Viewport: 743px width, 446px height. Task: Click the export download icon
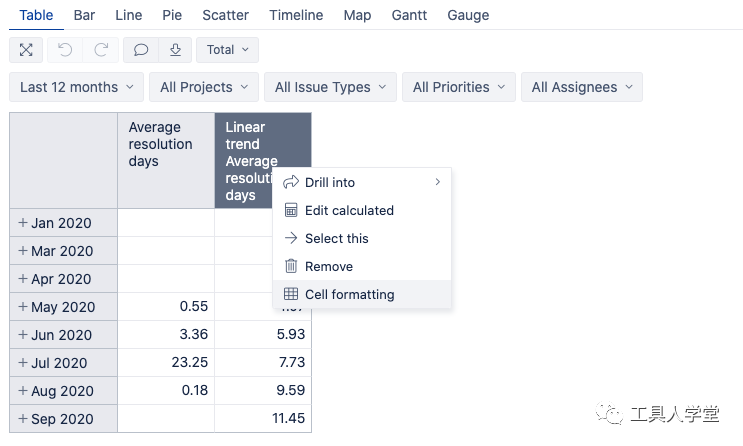click(175, 50)
